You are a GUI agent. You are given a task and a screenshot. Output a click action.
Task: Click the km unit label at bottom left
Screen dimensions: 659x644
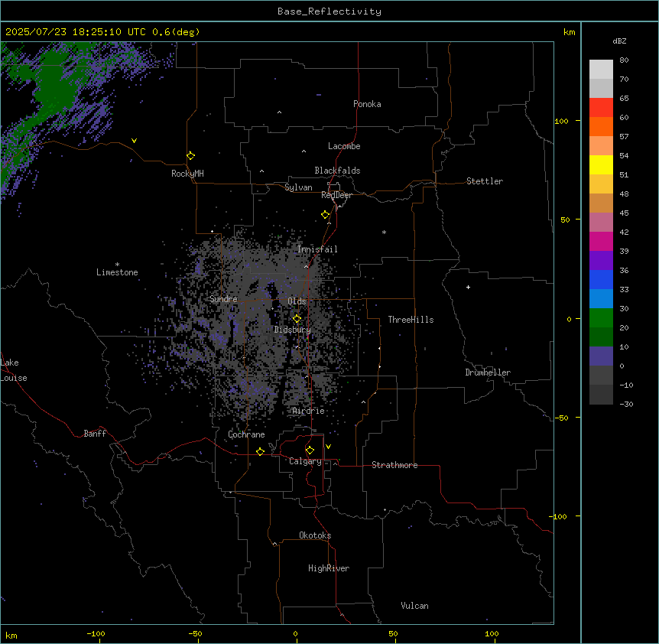11,636
